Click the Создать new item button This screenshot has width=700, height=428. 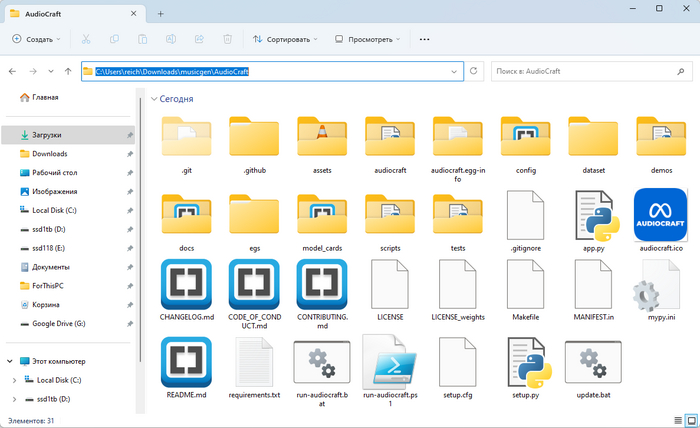pyautogui.click(x=36, y=39)
